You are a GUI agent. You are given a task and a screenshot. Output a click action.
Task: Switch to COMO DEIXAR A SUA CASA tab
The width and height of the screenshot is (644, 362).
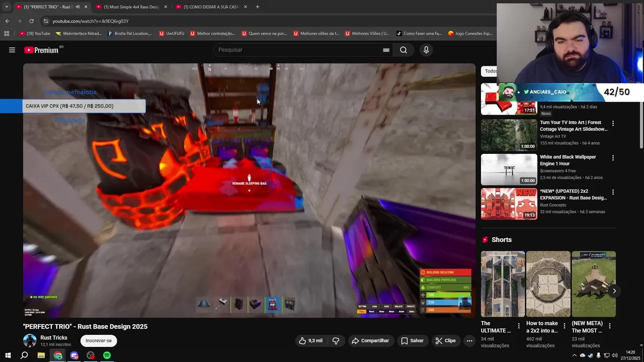click(x=210, y=7)
